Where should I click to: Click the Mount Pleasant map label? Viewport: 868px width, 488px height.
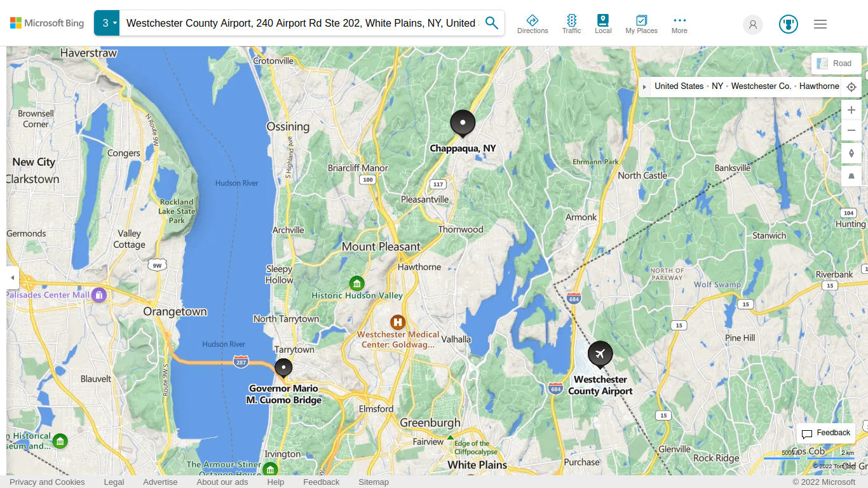coord(381,247)
